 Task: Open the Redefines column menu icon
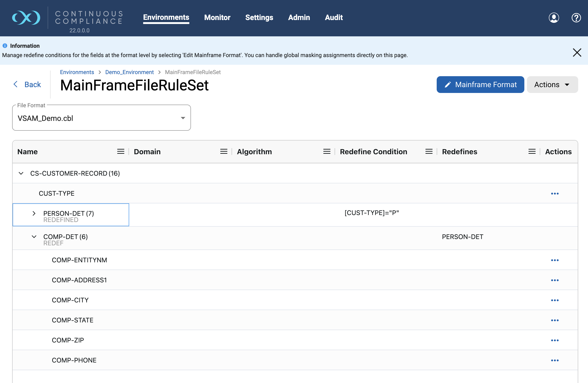(532, 151)
